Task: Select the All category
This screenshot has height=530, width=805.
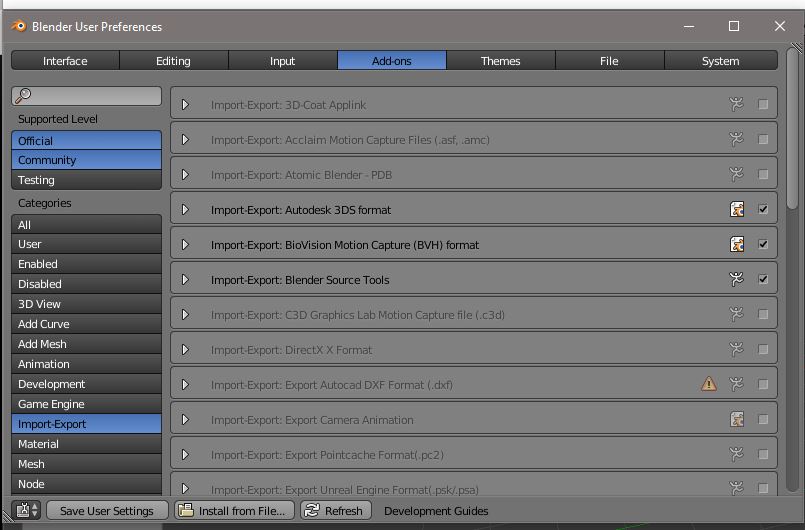Action: [x=86, y=224]
